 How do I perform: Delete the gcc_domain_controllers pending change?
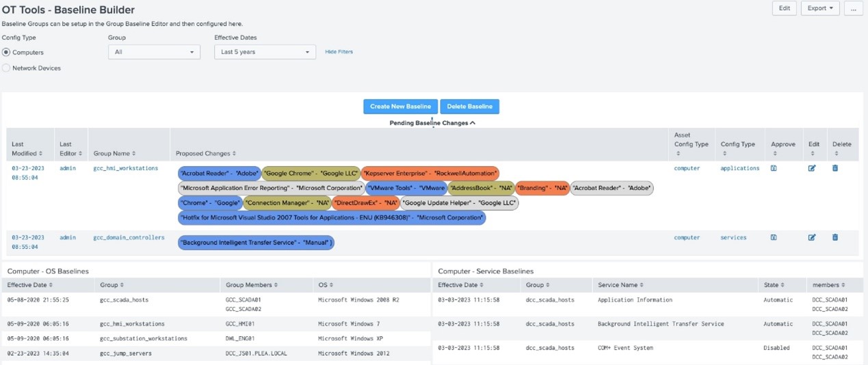[x=835, y=237]
